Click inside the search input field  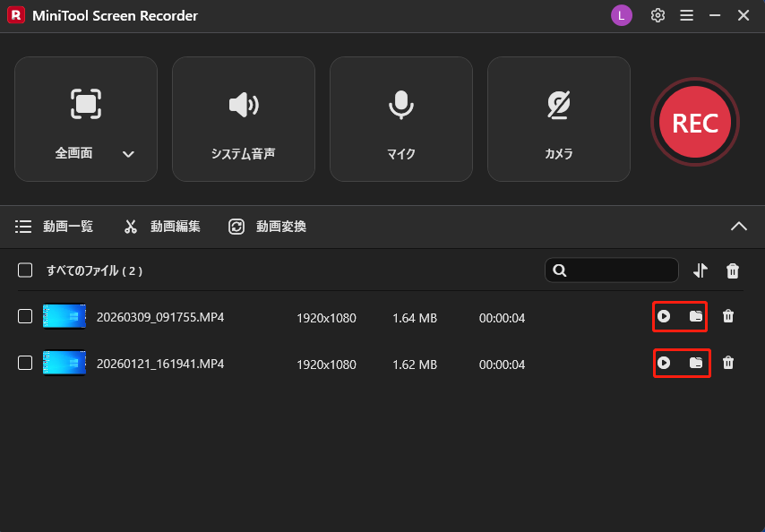click(618, 270)
